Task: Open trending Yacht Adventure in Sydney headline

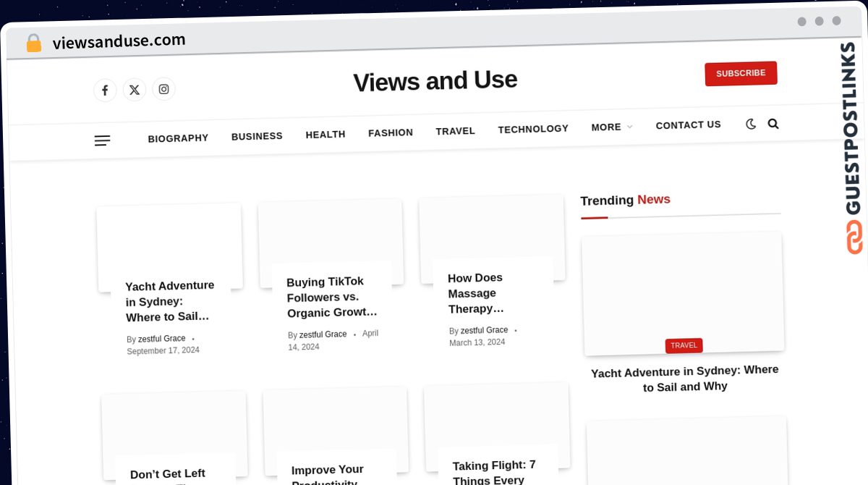Action: (x=685, y=378)
